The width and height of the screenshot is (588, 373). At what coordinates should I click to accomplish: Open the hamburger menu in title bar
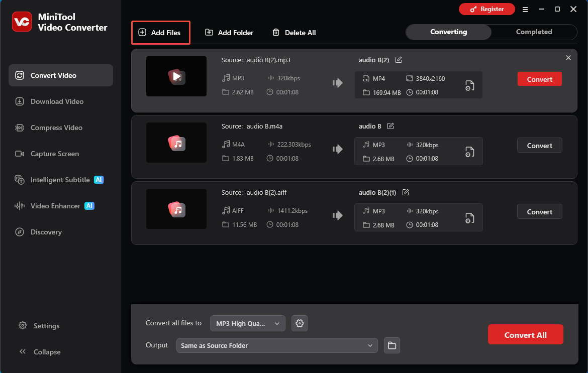click(525, 10)
